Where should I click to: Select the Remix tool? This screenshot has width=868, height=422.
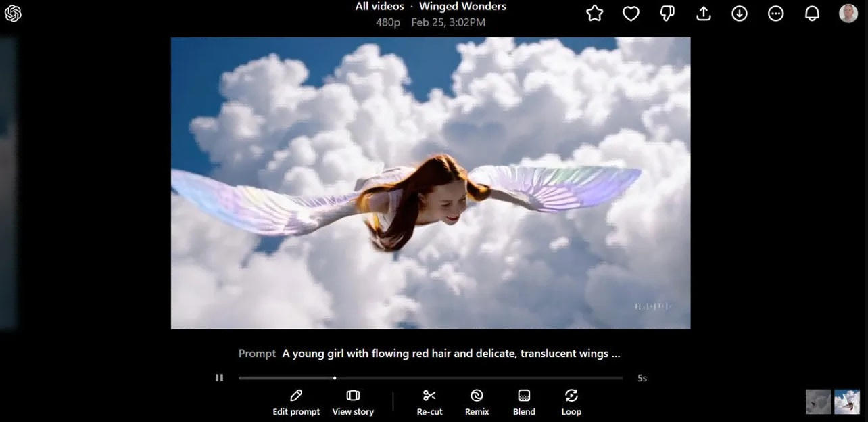[477, 402]
